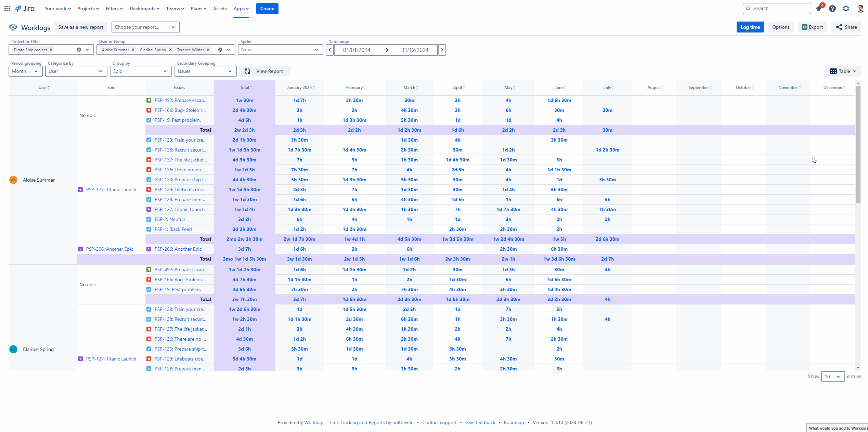
Task: Open the Period grouping Month dropdown
Action: pyautogui.click(x=25, y=71)
